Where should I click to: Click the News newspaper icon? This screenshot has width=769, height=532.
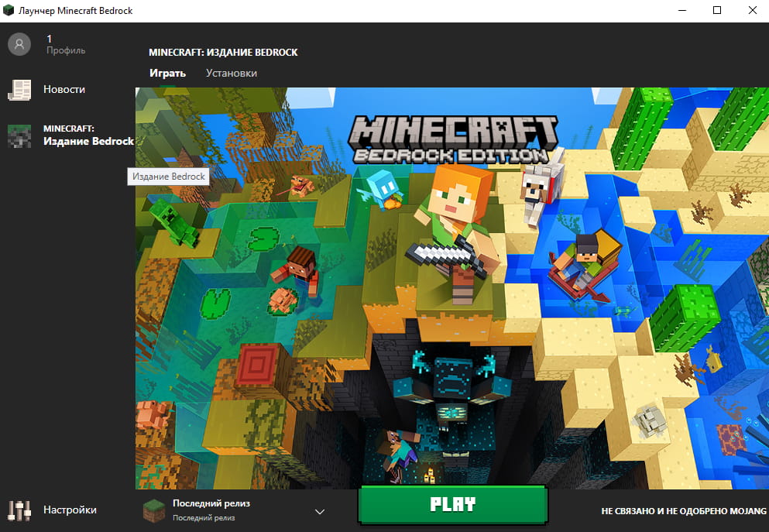(x=19, y=90)
